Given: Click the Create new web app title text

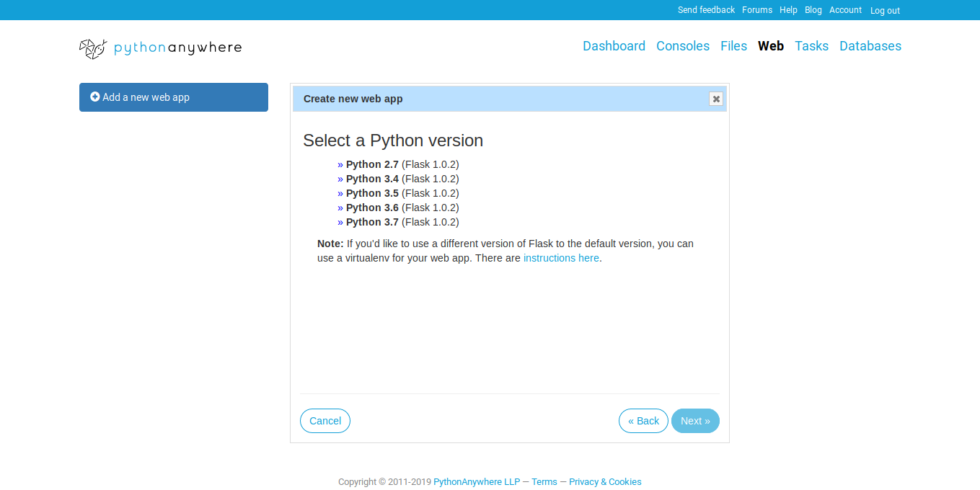Looking at the screenshot, I should (x=353, y=99).
